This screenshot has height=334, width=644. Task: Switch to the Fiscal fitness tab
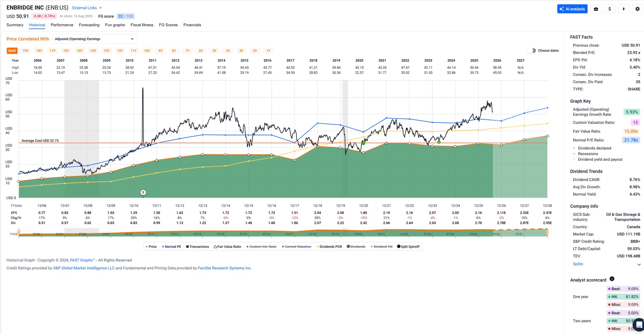pyautogui.click(x=142, y=25)
